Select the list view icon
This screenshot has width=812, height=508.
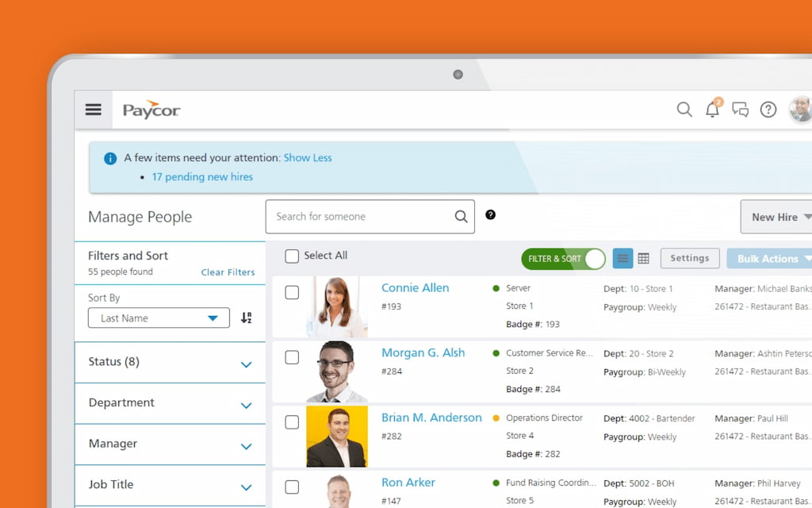click(x=622, y=258)
